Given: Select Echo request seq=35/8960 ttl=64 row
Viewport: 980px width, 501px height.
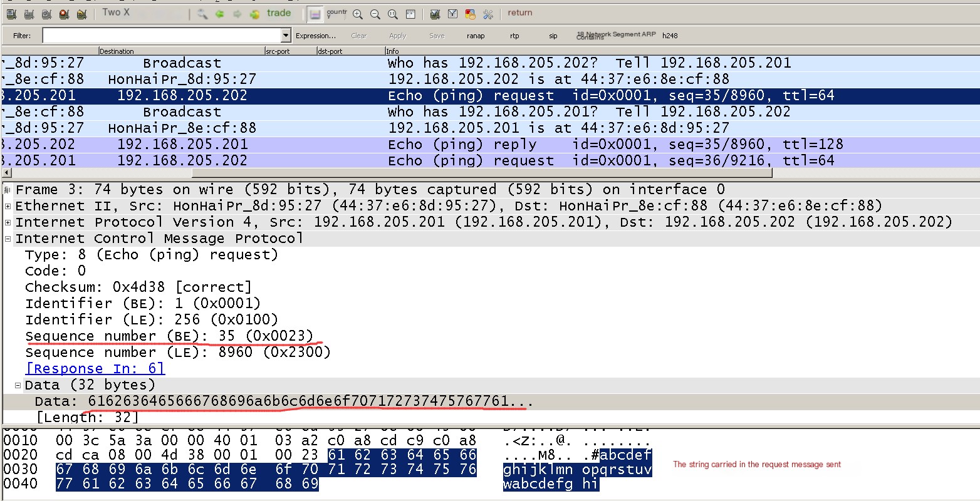Looking at the screenshot, I should pos(490,96).
